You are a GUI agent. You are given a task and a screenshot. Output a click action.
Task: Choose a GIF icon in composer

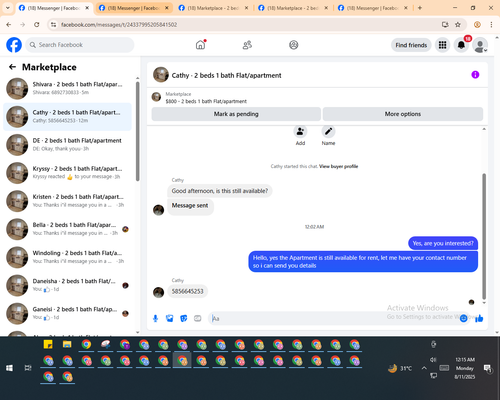(x=198, y=318)
